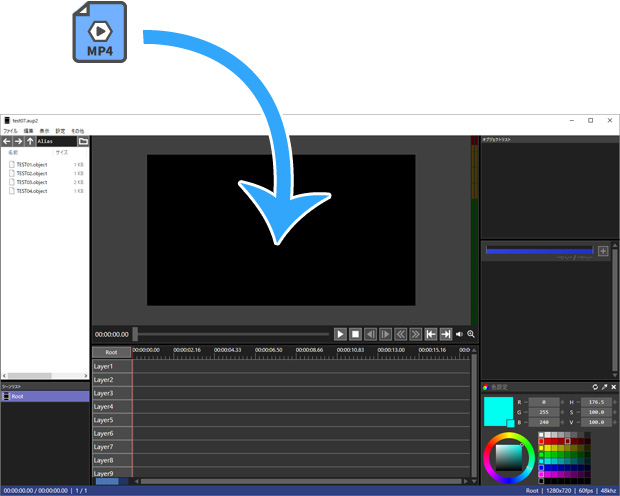620x496 pixels.
Task: Click the magnifier zoom icon
Action: click(471, 334)
